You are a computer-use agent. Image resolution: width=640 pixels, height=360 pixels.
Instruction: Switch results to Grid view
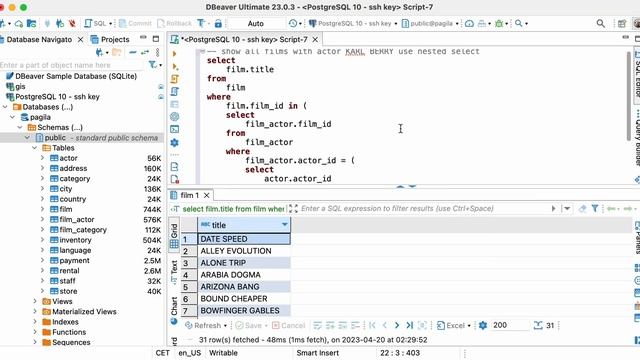point(174,236)
